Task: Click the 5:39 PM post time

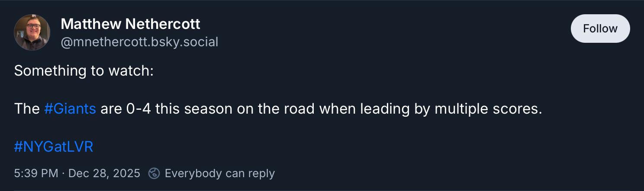Action: coord(36,173)
